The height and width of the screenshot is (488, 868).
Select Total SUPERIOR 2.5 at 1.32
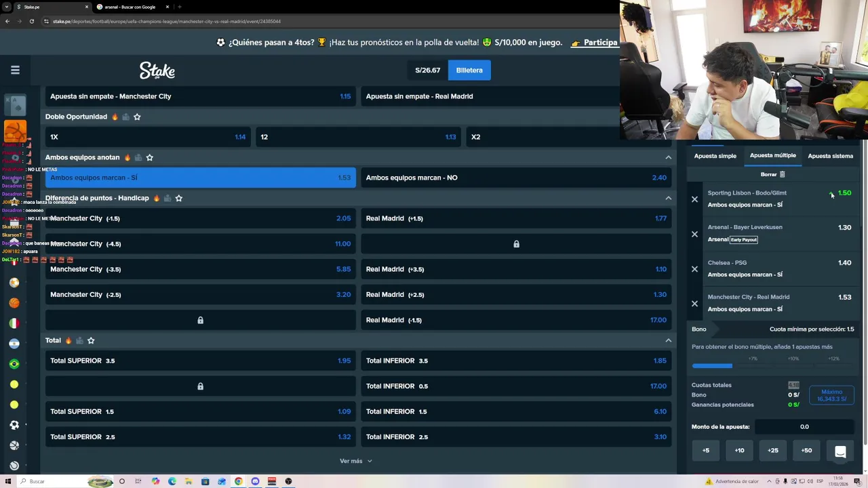point(201,437)
